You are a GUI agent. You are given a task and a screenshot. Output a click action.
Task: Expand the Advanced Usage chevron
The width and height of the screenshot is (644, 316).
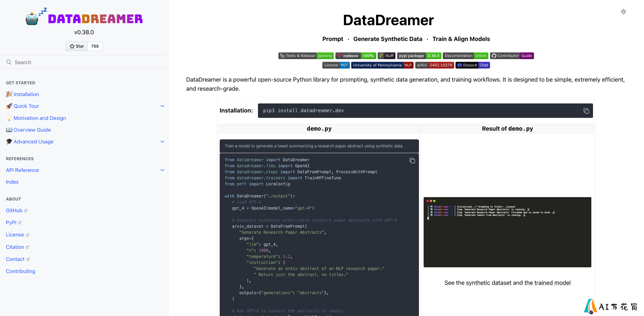click(x=162, y=142)
